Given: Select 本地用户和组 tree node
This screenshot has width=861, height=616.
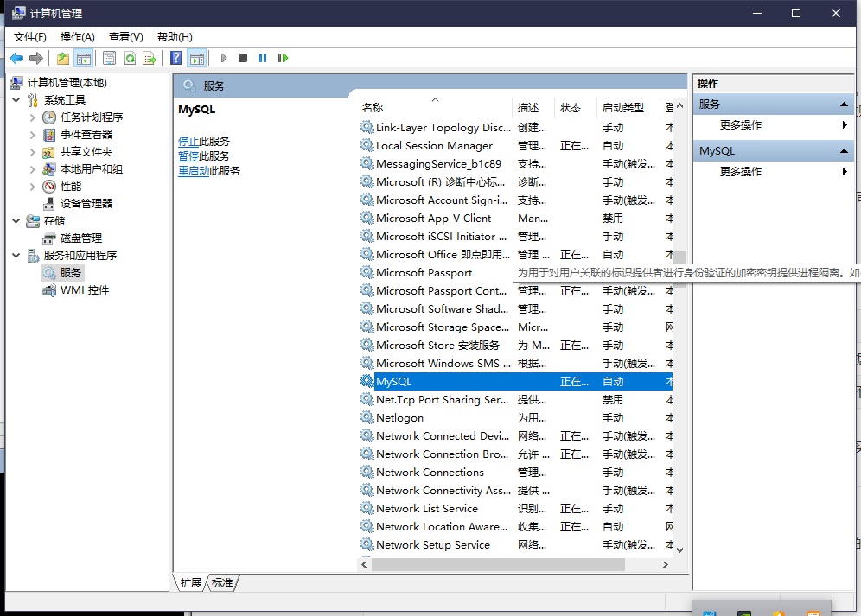Looking at the screenshot, I should click(91, 169).
